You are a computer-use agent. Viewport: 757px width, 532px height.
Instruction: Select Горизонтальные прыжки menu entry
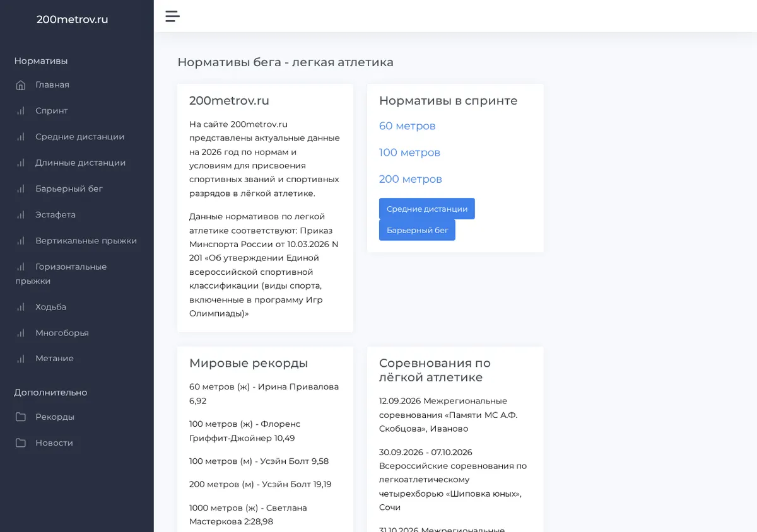coord(77,274)
